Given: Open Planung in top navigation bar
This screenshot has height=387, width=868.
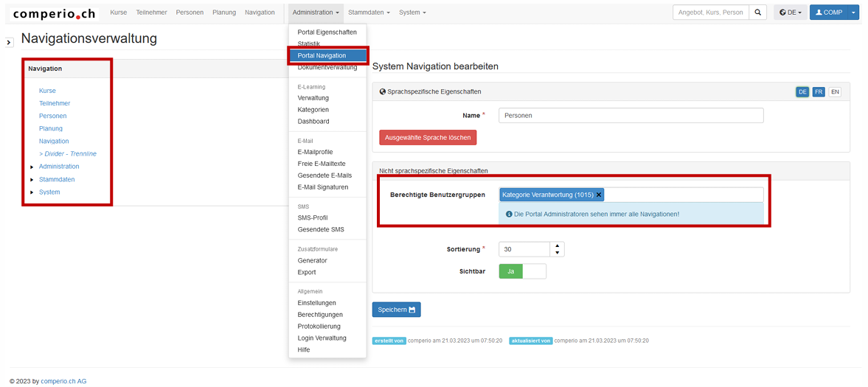Looking at the screenshot, I should (224, 13).
